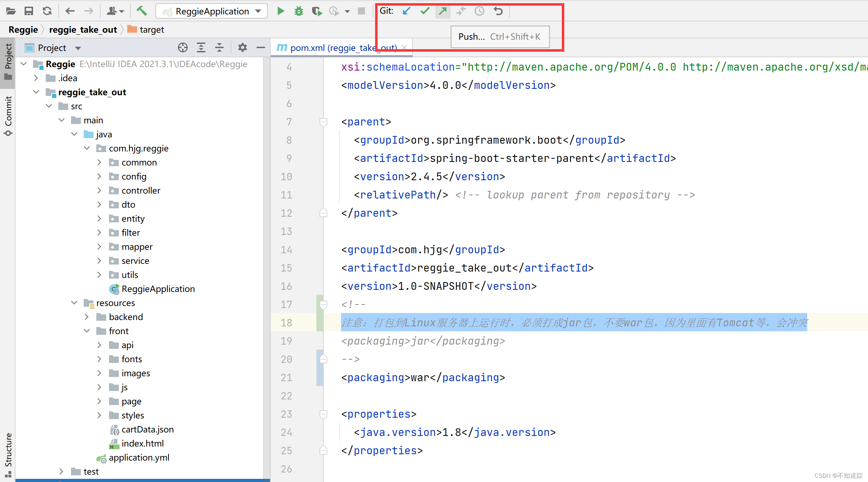Stop the running process square icon
This screenshot has height=482, width=868.
pyautogui.click(x=361, y=11)
